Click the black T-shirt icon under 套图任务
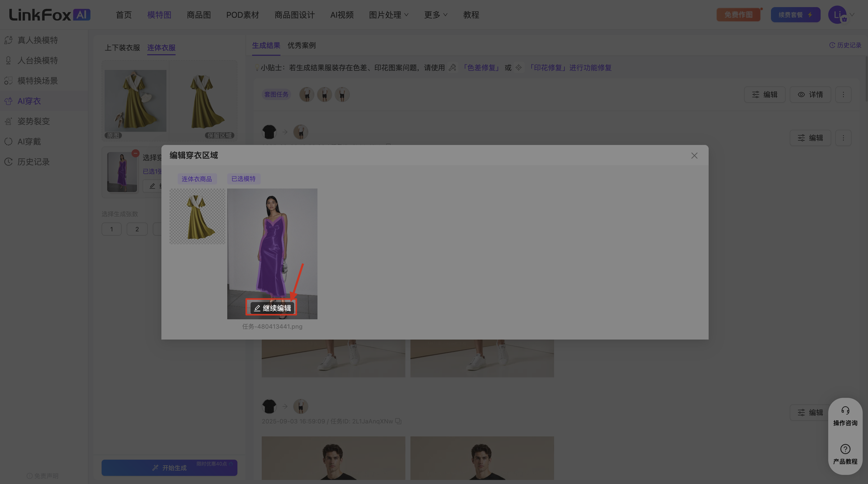 tap(269, 132)
